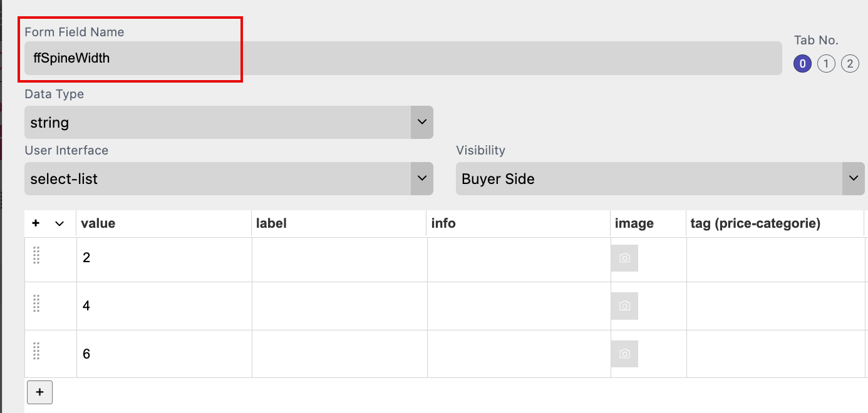Image resolution: width=868 pixels, height=413 pixels.
Task: Grab the drag handle of the value 4 row
Action: pos(36,303)
